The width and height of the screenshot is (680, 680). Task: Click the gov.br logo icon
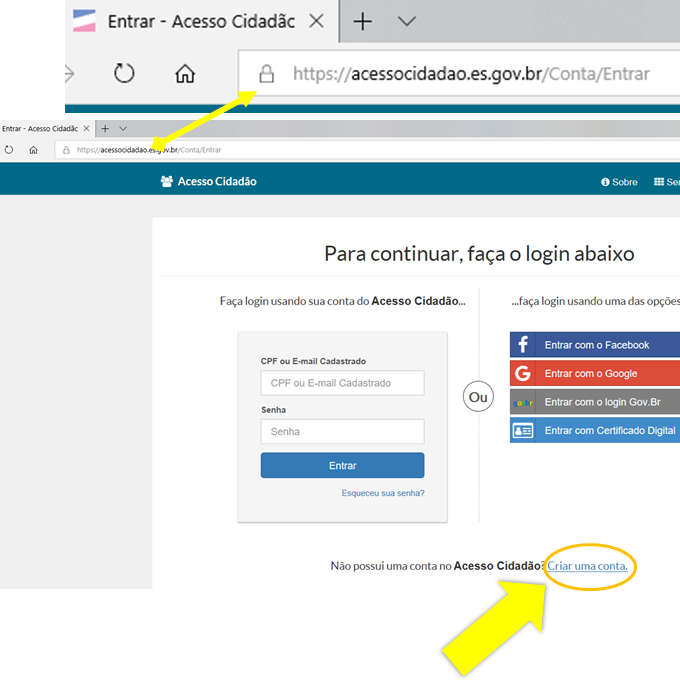tap(523, 403)
